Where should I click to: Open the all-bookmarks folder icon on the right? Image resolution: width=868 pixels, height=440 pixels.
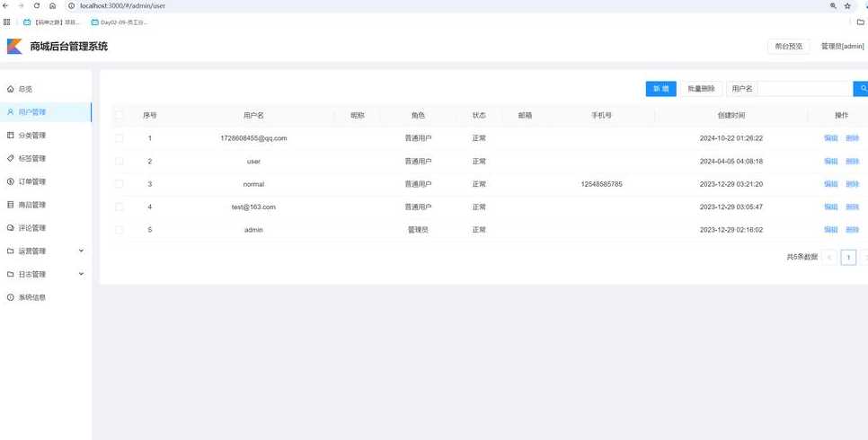coord(860,22)
